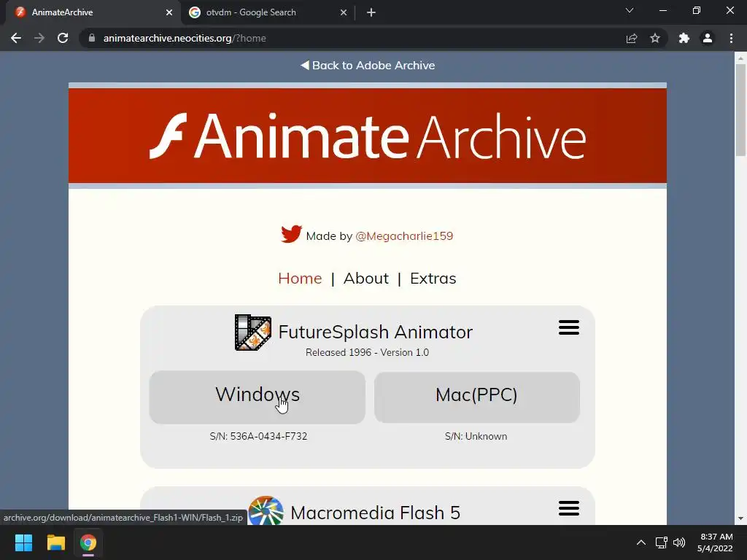Image resolution: width=747 pixels, height=560 pixels.
Task: Click the network icon in system tray
Action: [x=661, y=542]
